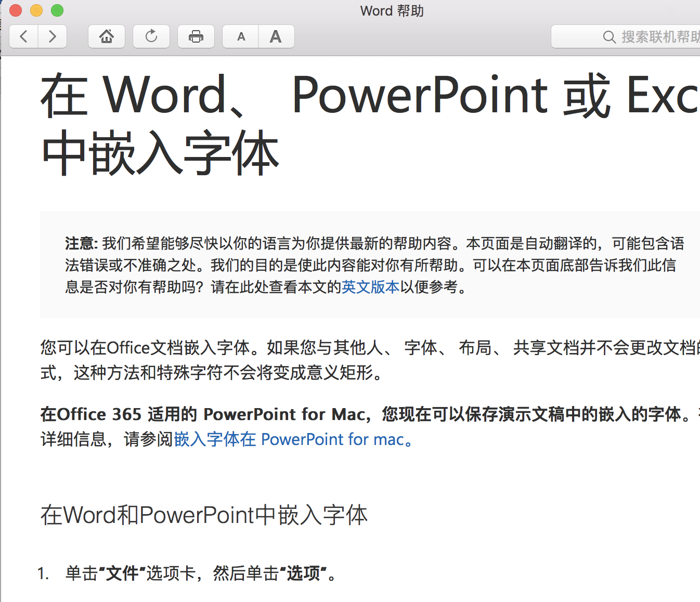
Task: Toggle fullscreen with the green window button
Action: 57,10
